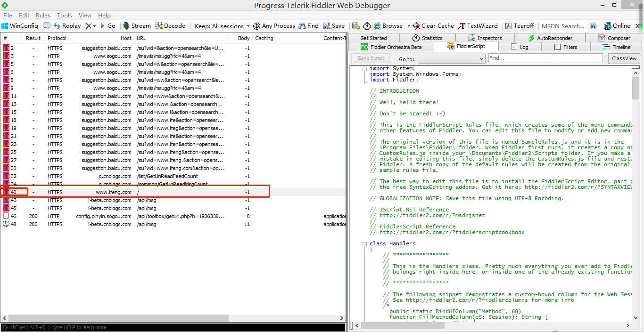The height and width of the screenshot is (332, 644).
Task: Toggle the Decode option
Action: [x=170, y=26]
